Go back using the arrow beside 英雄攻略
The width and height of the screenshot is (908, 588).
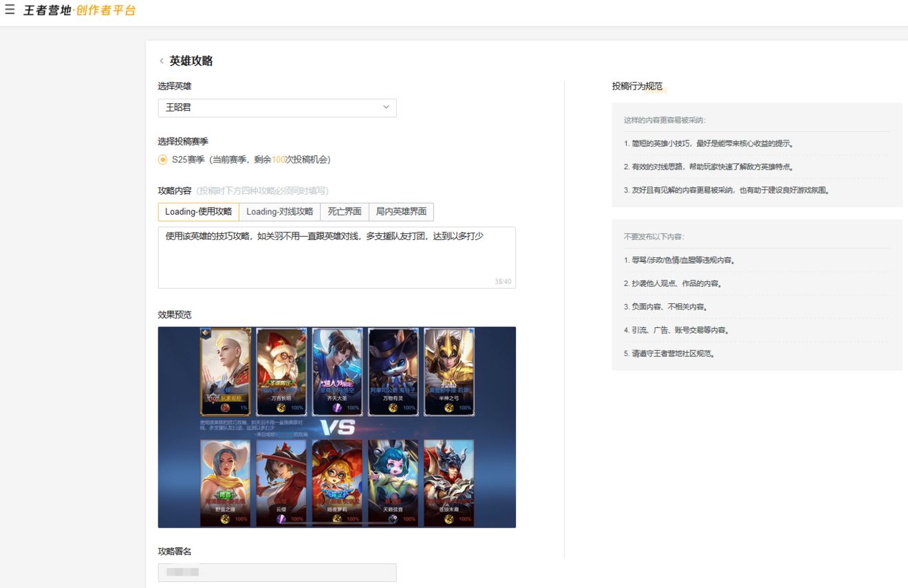162,61
